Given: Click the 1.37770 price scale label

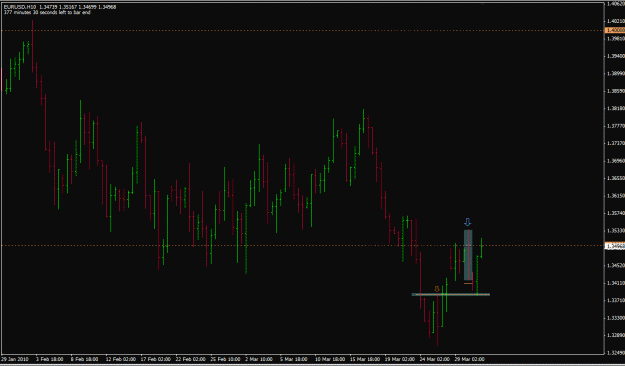Looking at the screenshot, I should [615, 126].
